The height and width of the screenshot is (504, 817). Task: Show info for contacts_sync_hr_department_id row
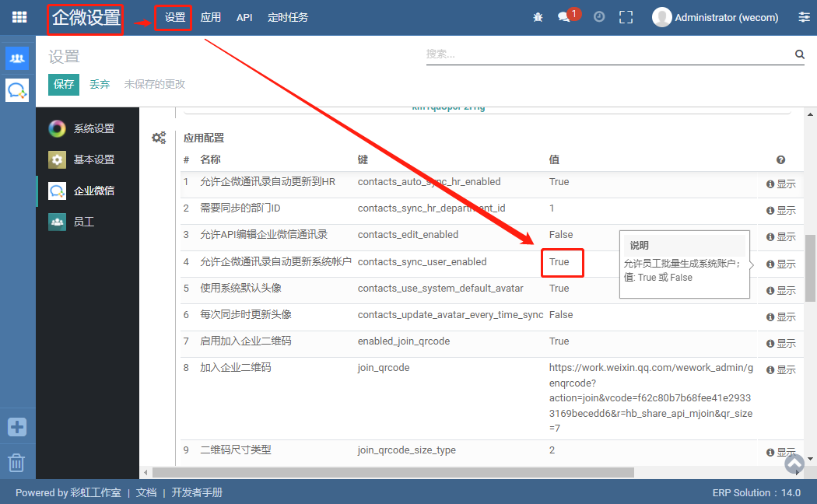click(x=780, y=210)
